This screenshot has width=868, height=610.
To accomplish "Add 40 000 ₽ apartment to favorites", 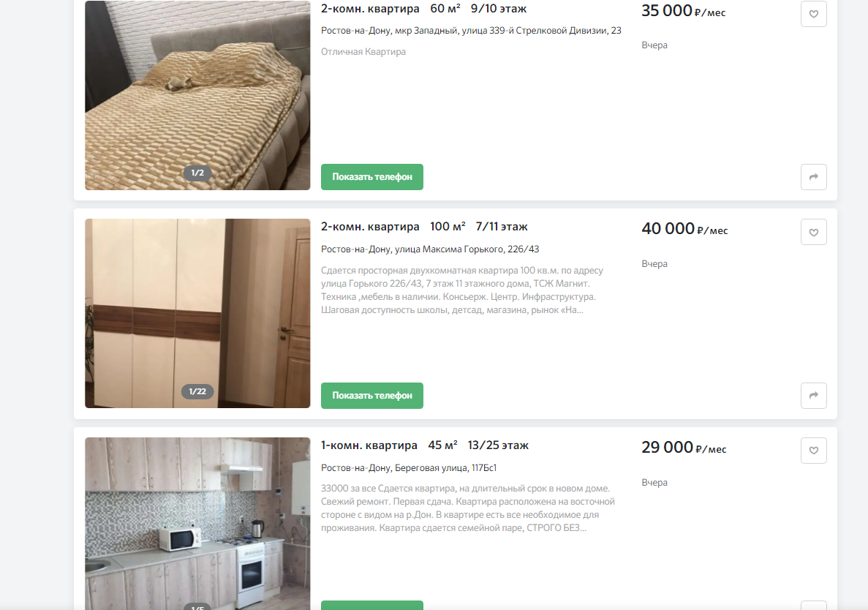I will (813, 232).
